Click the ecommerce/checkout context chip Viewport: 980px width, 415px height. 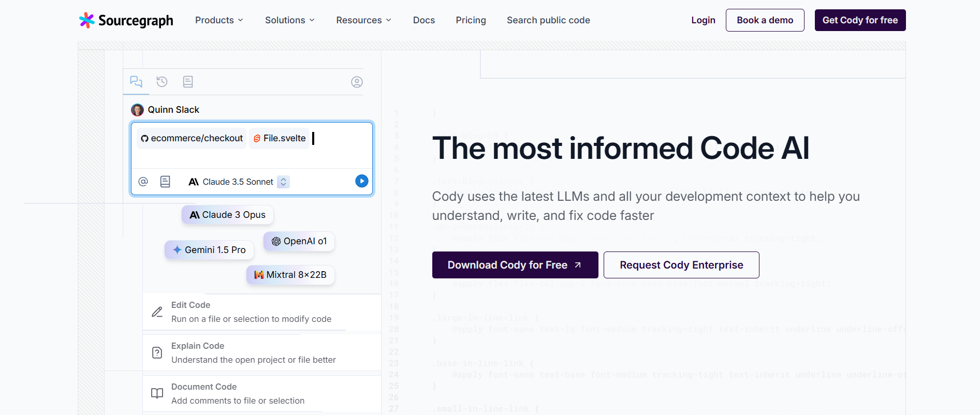point(192,139)
